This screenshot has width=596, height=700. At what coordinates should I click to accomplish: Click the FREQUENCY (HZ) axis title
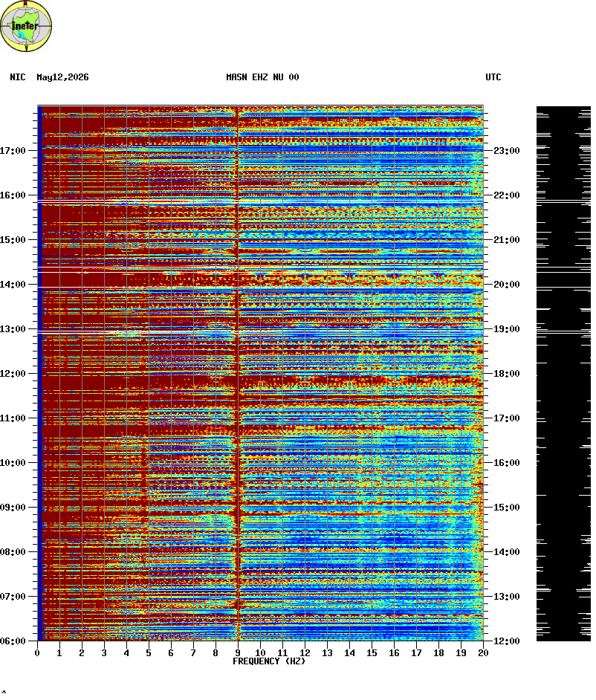click(269, 661)
